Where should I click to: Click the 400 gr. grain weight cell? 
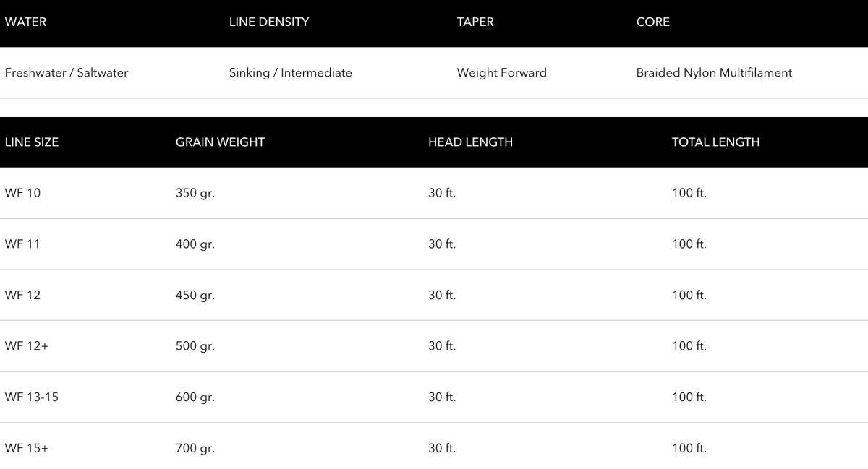pos(195,244)
